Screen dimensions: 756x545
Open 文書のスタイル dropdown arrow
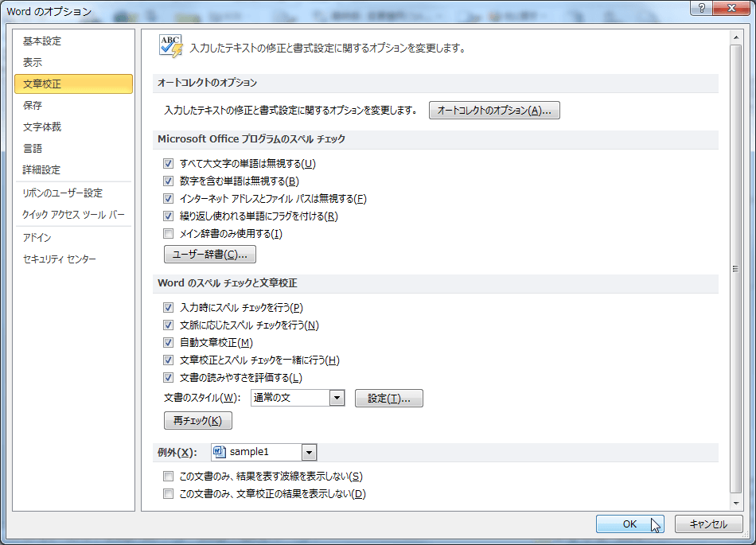[337, 398]
